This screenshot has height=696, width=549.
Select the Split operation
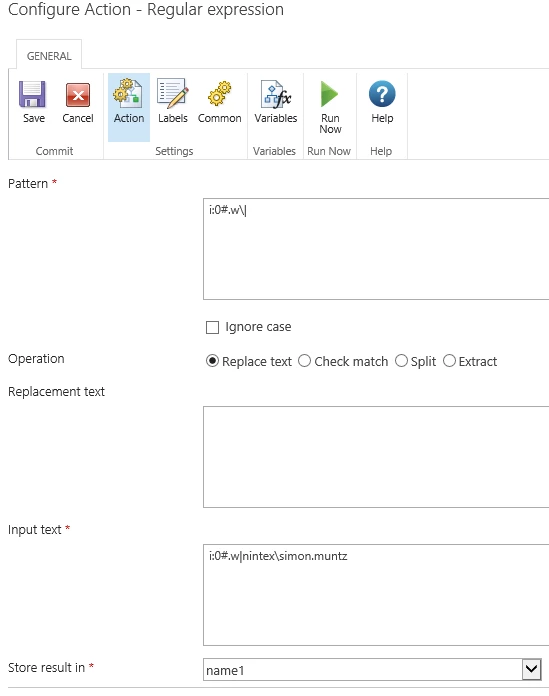tap(401, 361)
